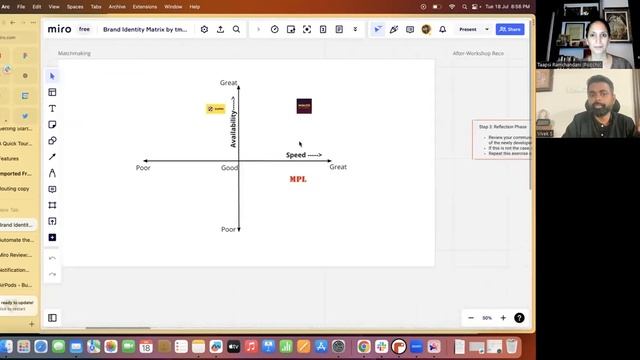Select the cursor Select tool in Miro toolbar
640x360 pixels.
pos(52,76)
